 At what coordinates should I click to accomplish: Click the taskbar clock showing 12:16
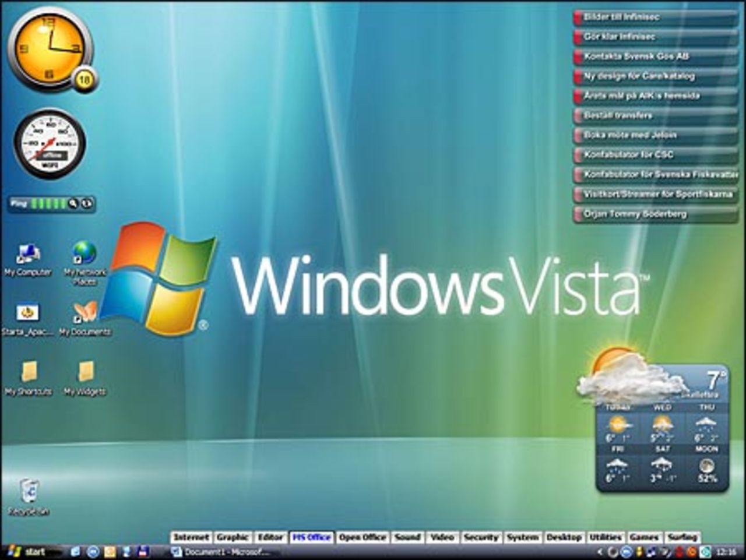726,551
